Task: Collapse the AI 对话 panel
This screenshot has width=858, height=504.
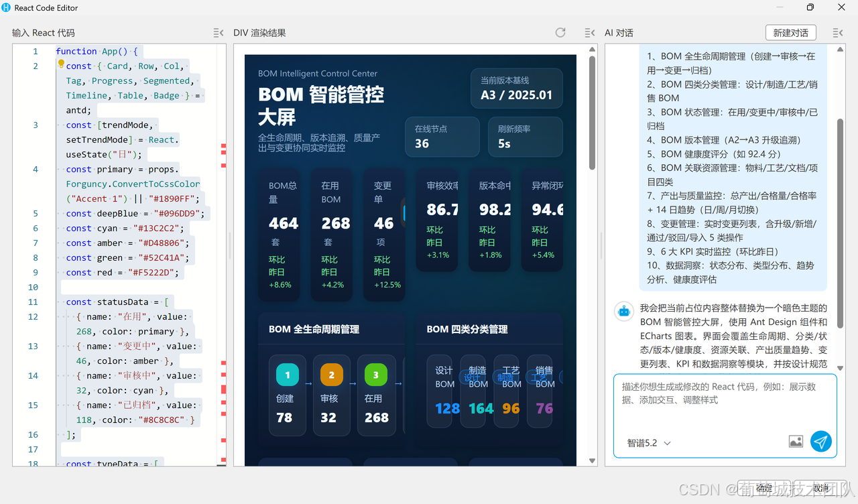Action: click(838, 32)
